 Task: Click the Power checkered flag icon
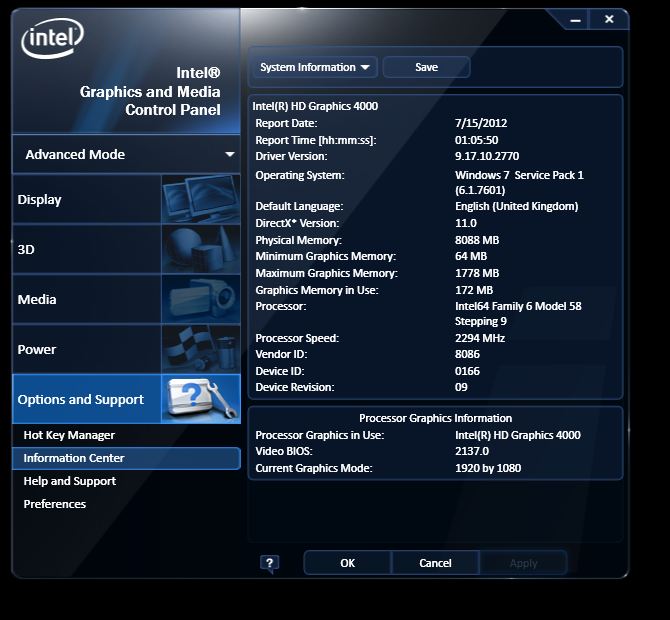coord(201,349)
